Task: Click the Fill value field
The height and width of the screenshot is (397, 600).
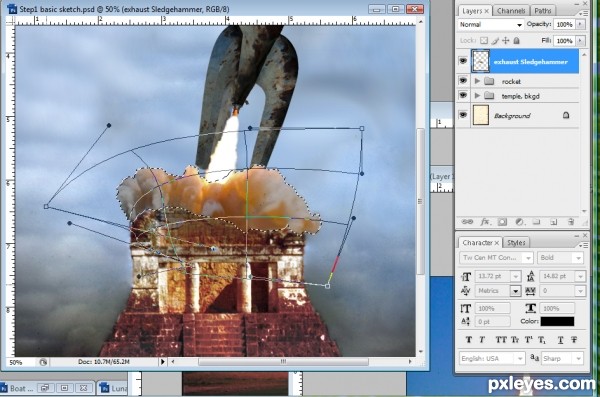Action: [x=564, y=41]
